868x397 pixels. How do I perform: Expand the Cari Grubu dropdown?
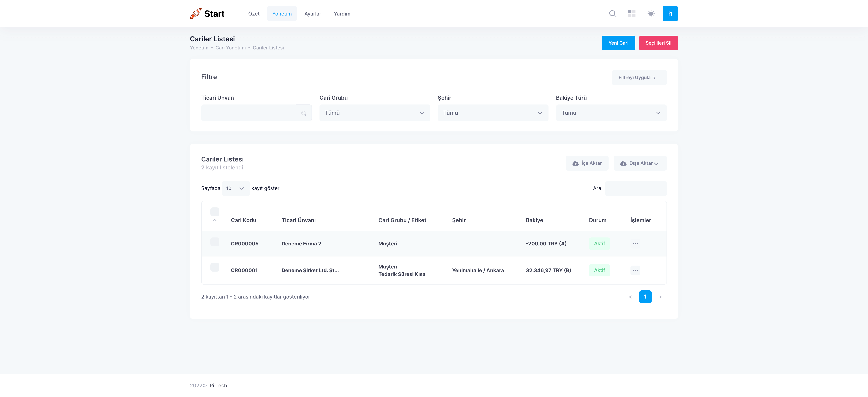(374, 113)
